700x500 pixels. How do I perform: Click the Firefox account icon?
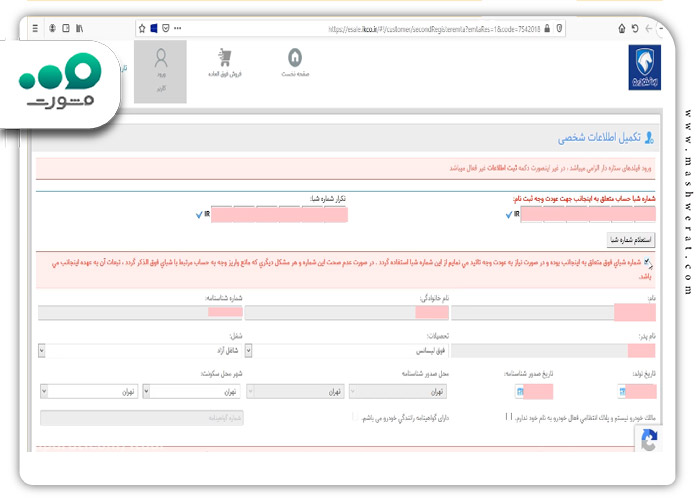[52, 29]
